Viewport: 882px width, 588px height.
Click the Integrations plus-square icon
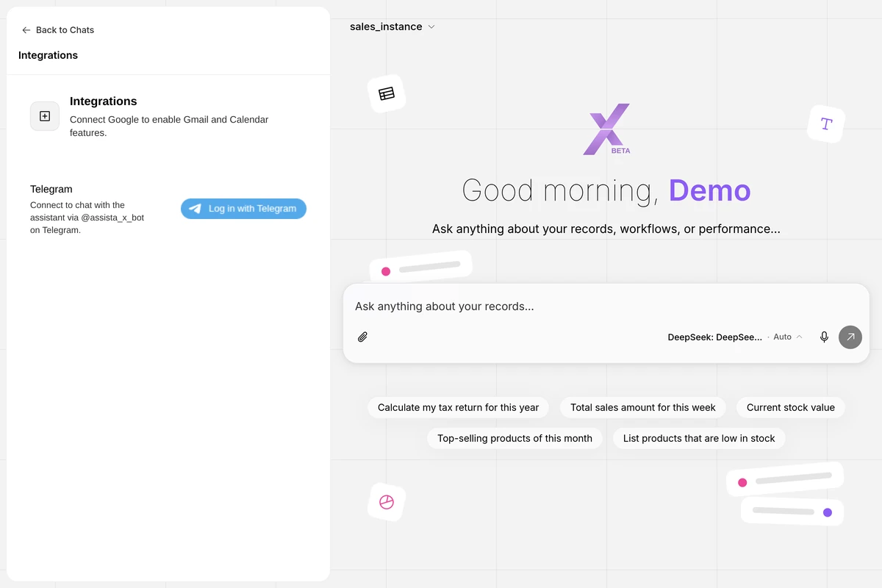pyautogui.click(x=45, y=116)
